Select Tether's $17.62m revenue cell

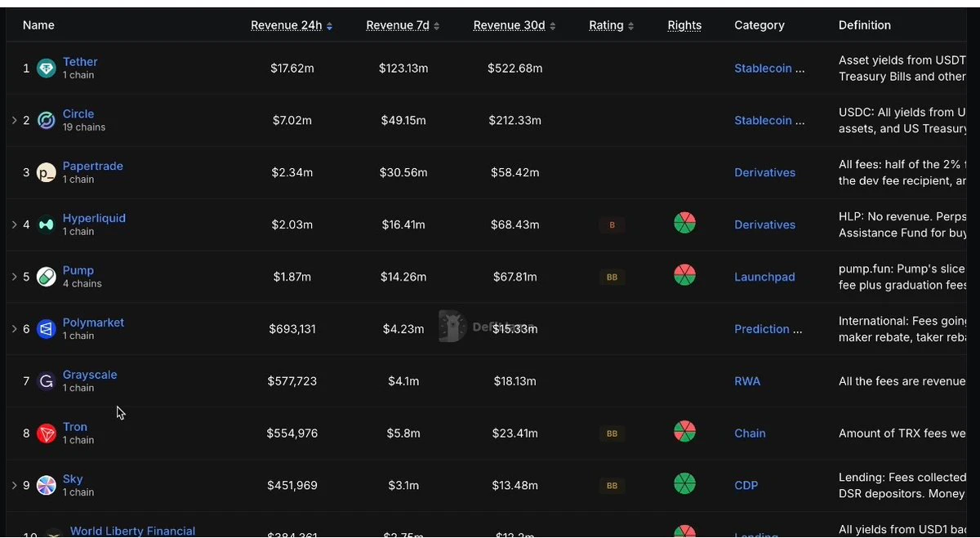[x=292, y=69]
